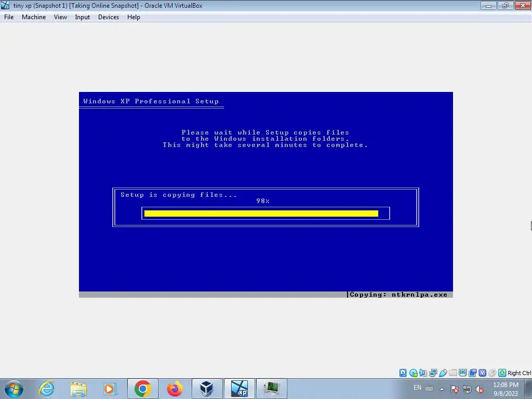Click the on-screen keyboard tray icon

point(429,389)
